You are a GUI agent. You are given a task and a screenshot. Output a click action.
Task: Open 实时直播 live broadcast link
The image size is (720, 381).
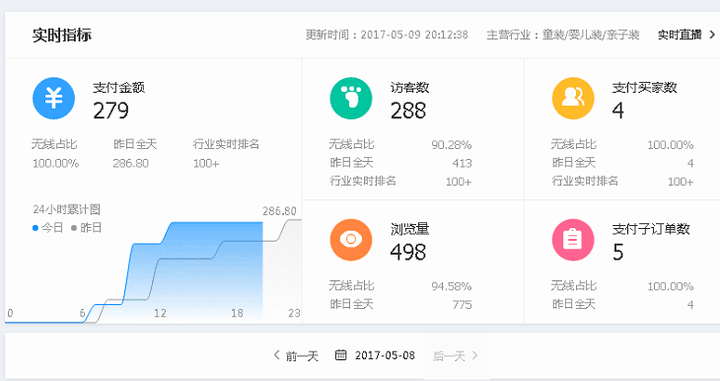680,35
